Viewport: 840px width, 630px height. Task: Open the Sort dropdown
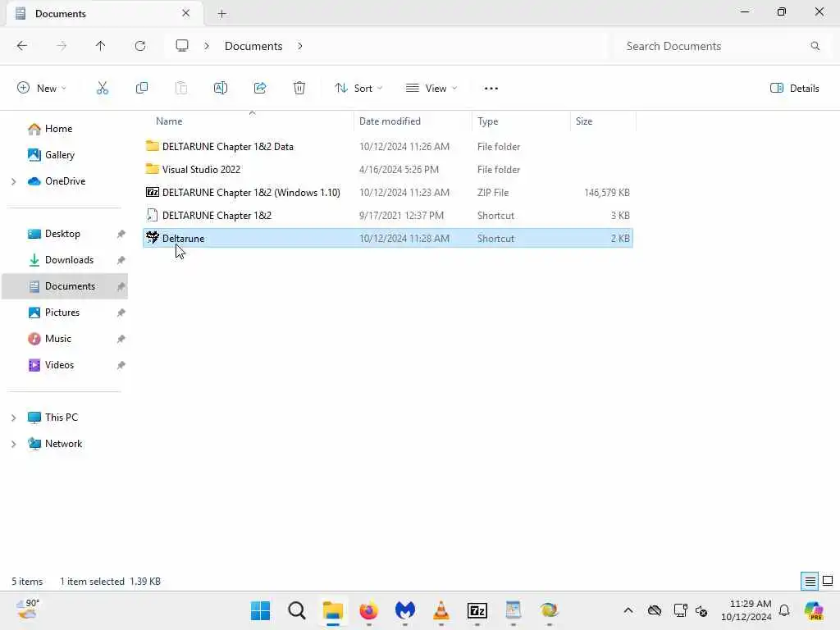[x=358, y=89]
